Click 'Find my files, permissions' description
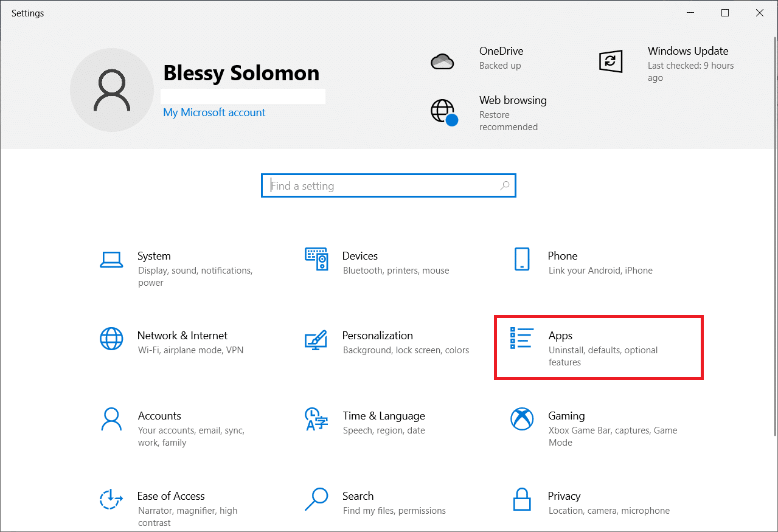Viewport: 778px width, 532px height. click(394, 511)
